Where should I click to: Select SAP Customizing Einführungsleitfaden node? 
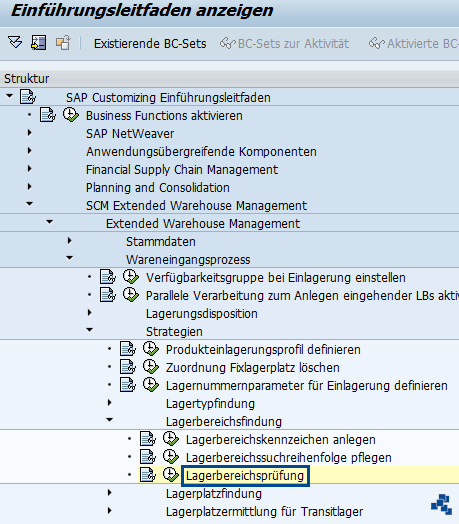coord(168,98)
